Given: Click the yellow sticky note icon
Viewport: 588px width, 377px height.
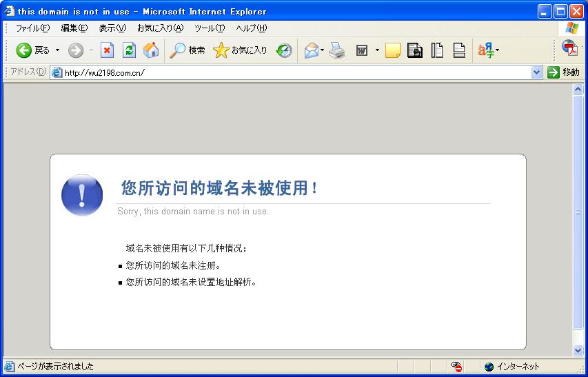Looking at the screenshot, I should click(393, 50).
